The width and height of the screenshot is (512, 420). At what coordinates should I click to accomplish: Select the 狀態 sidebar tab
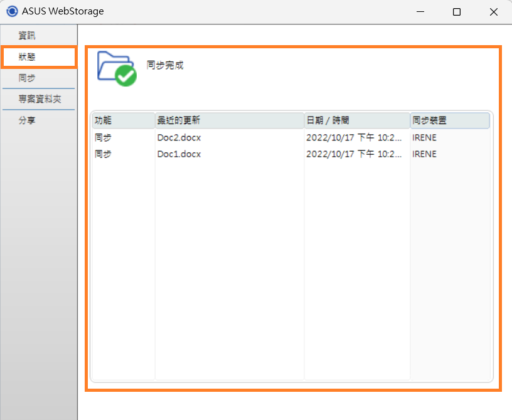tap(38, 57)
